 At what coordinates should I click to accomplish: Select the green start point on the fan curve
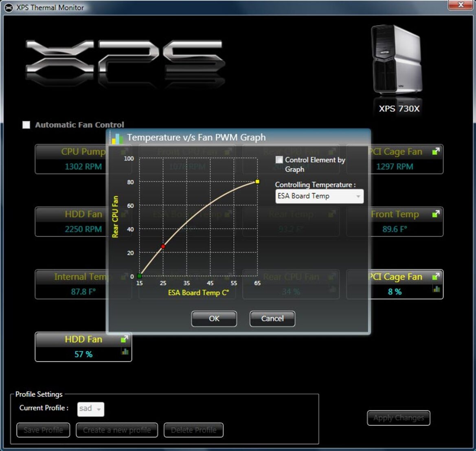point(139,276)
